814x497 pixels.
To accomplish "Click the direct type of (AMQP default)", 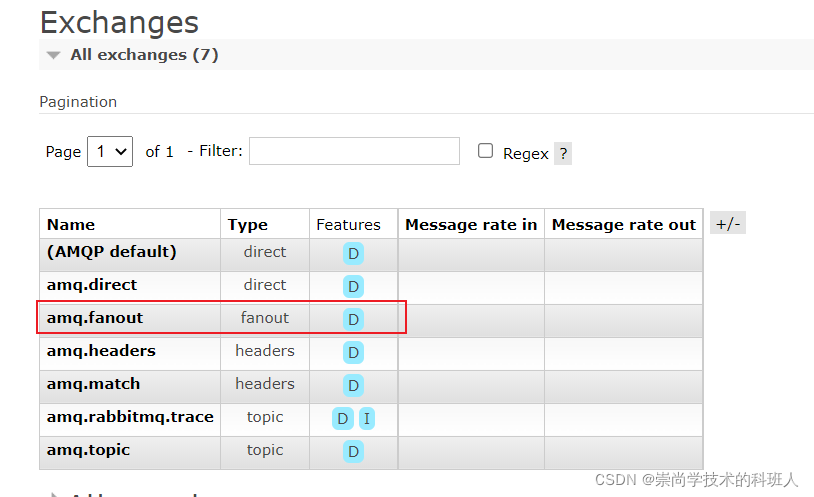I will tap(265, 252).
